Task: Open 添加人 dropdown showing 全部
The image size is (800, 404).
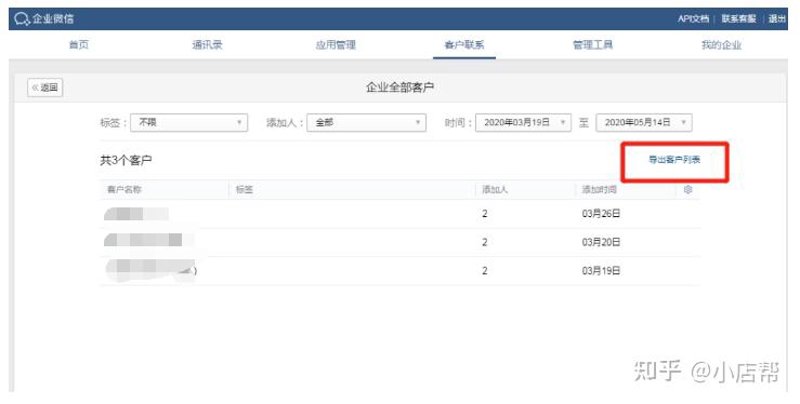Action: pos(366,122)
